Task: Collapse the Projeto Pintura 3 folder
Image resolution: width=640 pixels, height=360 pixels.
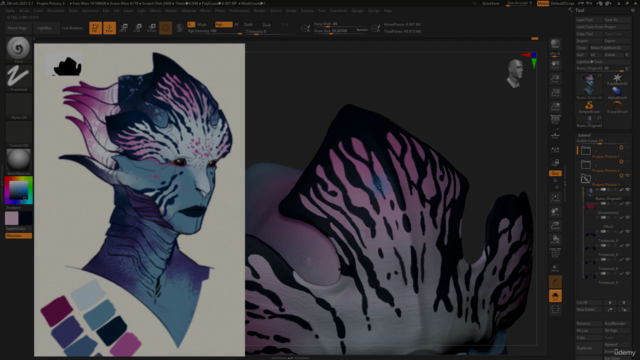Action: point(586,178)
